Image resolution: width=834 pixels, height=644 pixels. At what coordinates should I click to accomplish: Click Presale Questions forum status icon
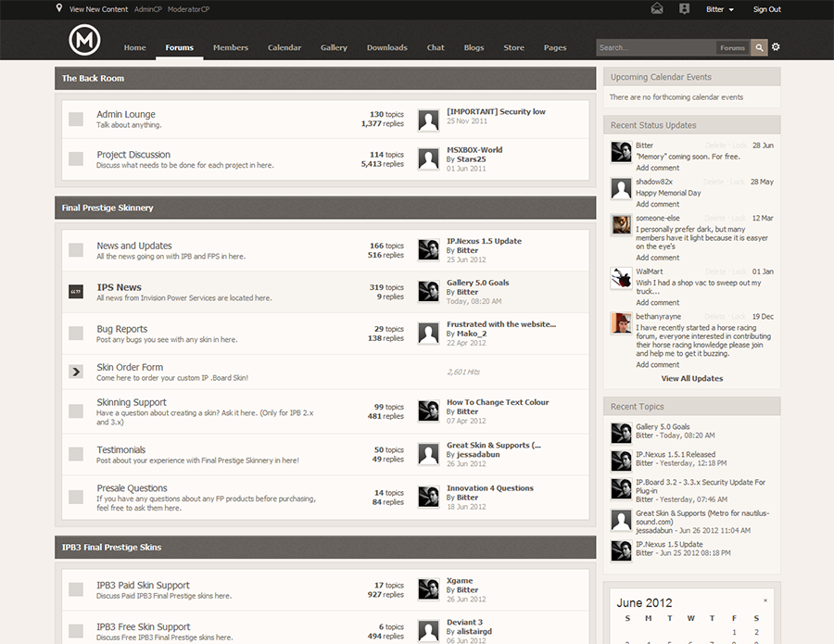pos(76,498)
